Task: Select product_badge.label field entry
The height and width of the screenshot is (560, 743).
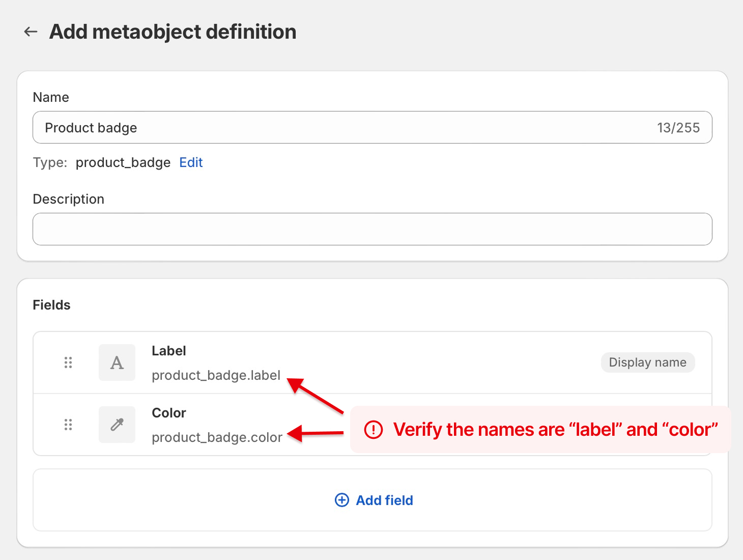Action: (x=216, y=375)
